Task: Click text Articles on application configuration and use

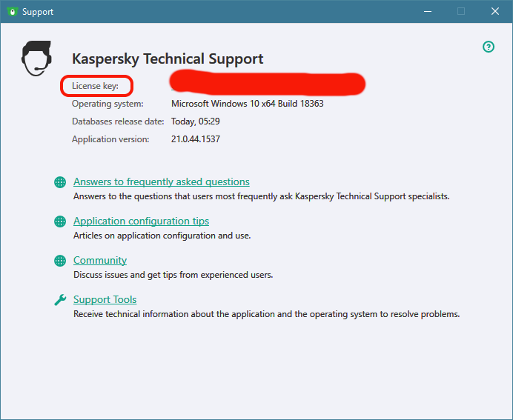Action: [162, 236]
